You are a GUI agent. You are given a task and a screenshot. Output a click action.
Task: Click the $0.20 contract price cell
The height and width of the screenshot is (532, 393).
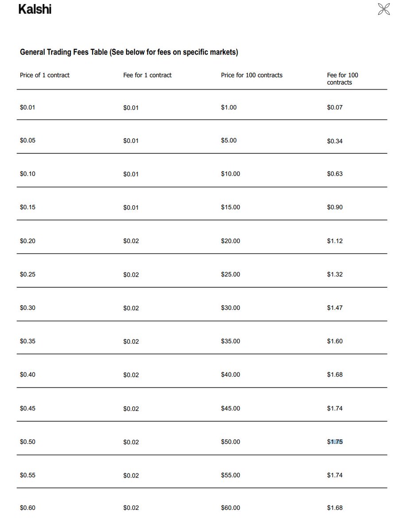click(27, 241)
